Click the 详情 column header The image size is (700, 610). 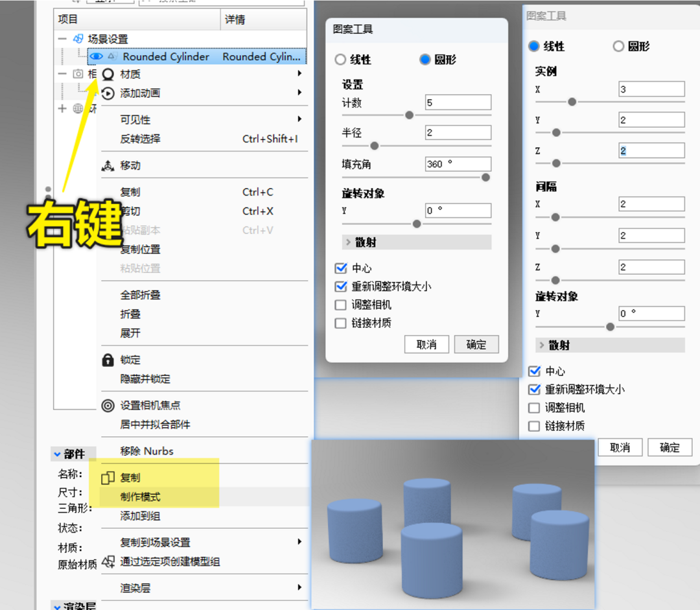coord(263,19)
